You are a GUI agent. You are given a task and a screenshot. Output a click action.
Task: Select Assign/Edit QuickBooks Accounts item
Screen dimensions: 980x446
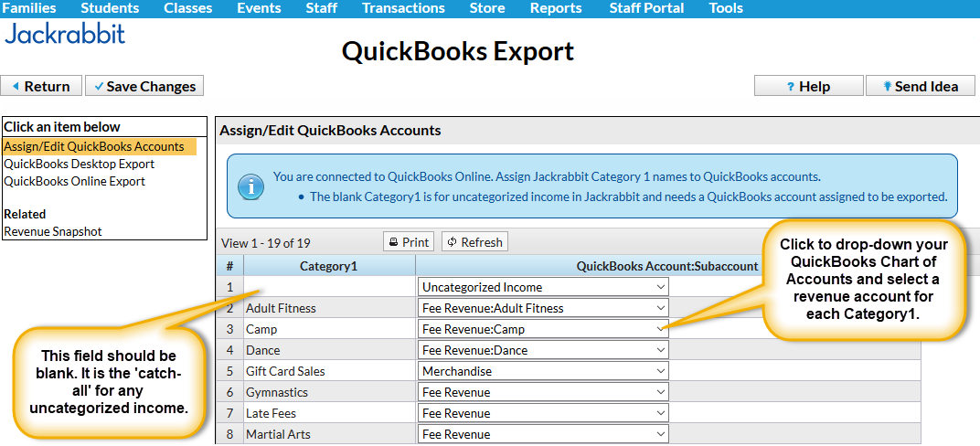click(100, 147)
